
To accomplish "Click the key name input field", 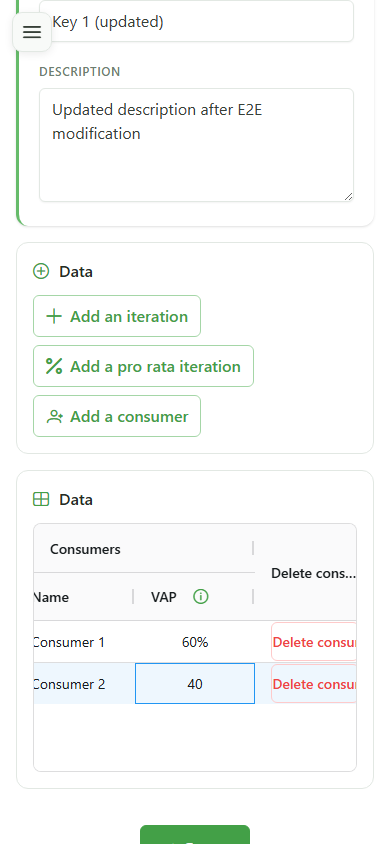I will pos(196,21).
